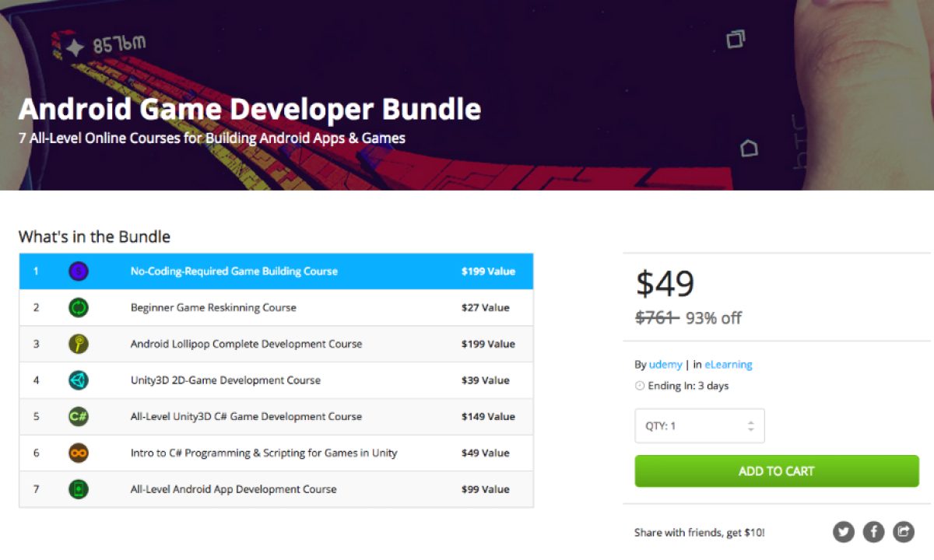Select All-Level Unity3D C# Game Development row
Viewport: 934px width, 560px height.
point(246,416)
